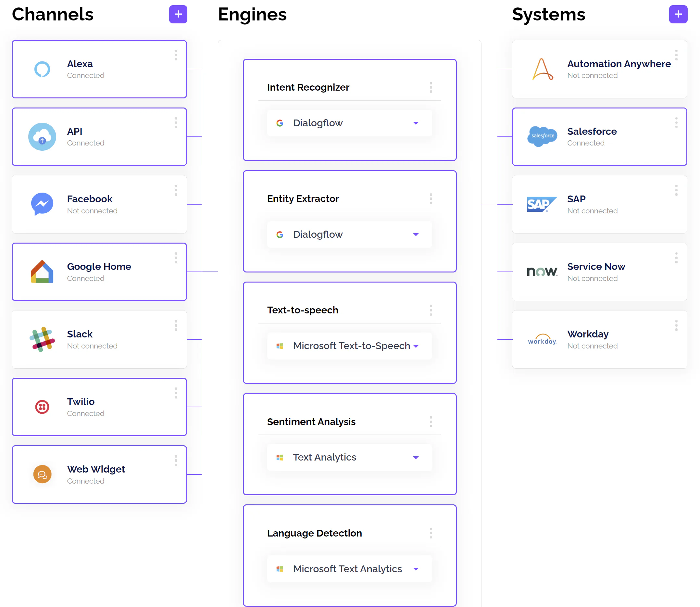Expand the Microsoft Text Analytics language dropdown
The image size is (700, 607).
click(349, 569)
